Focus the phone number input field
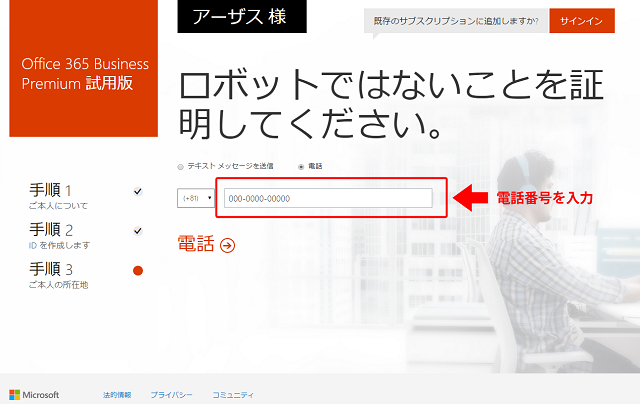Image resolution: width=640 pixels, height=404 pixels. (x=328, y=198)
